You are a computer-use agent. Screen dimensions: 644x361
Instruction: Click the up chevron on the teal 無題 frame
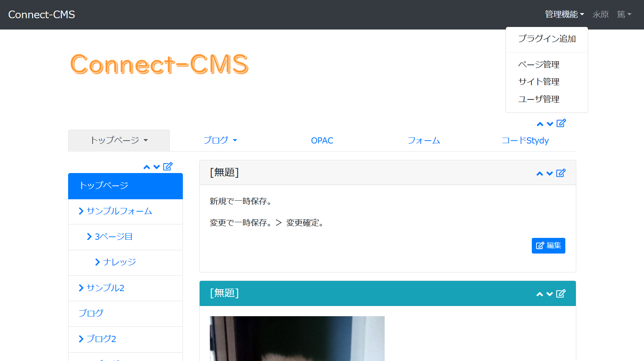540,294
